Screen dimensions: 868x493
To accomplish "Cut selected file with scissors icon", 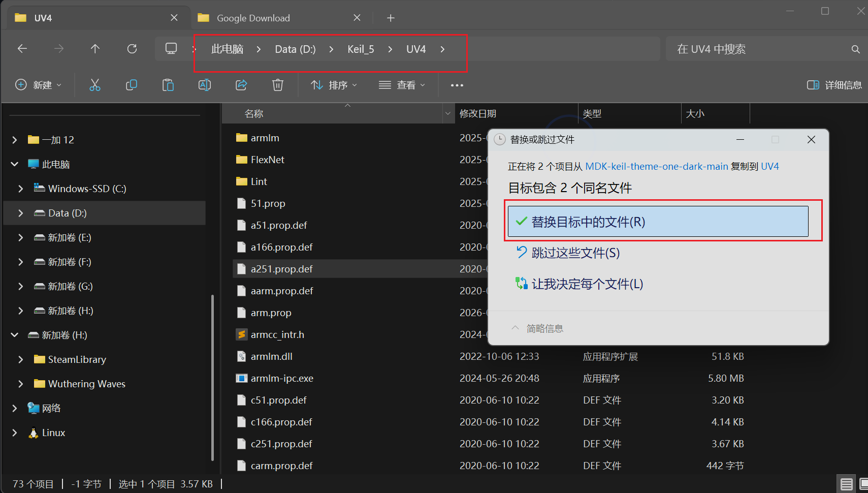I will [x=95, y=85].
